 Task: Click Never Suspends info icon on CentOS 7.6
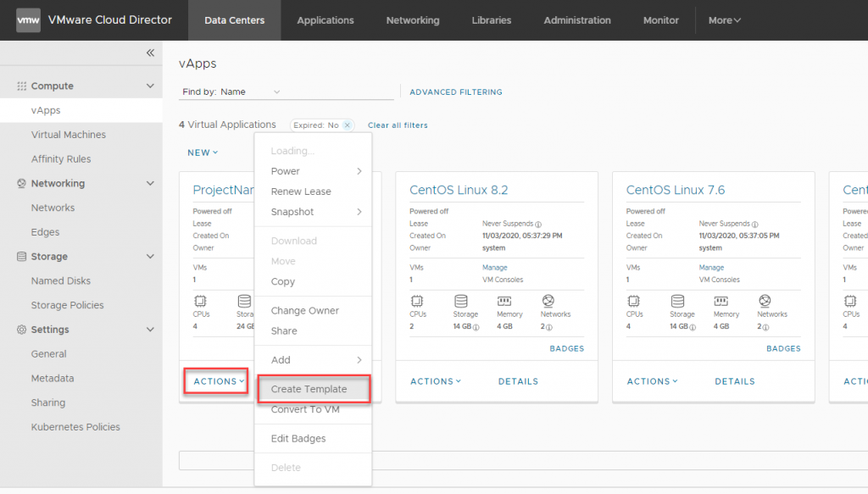click(755, 224)
